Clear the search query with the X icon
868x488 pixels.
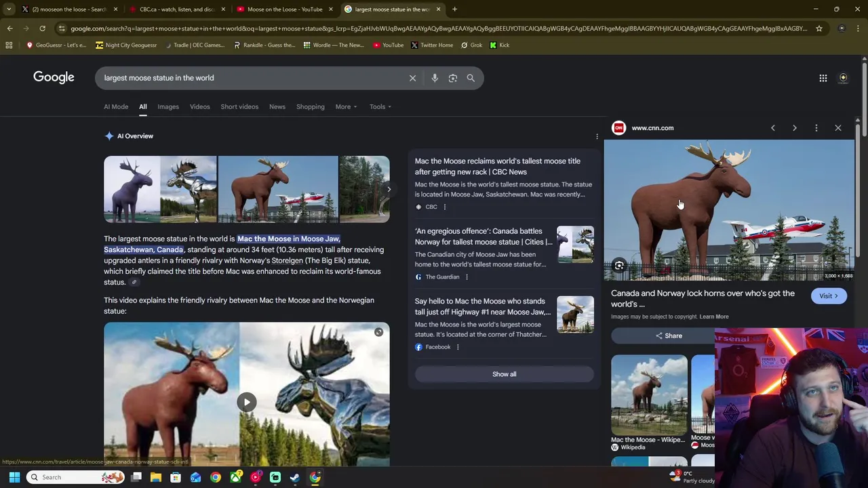(x=412, y=78)
